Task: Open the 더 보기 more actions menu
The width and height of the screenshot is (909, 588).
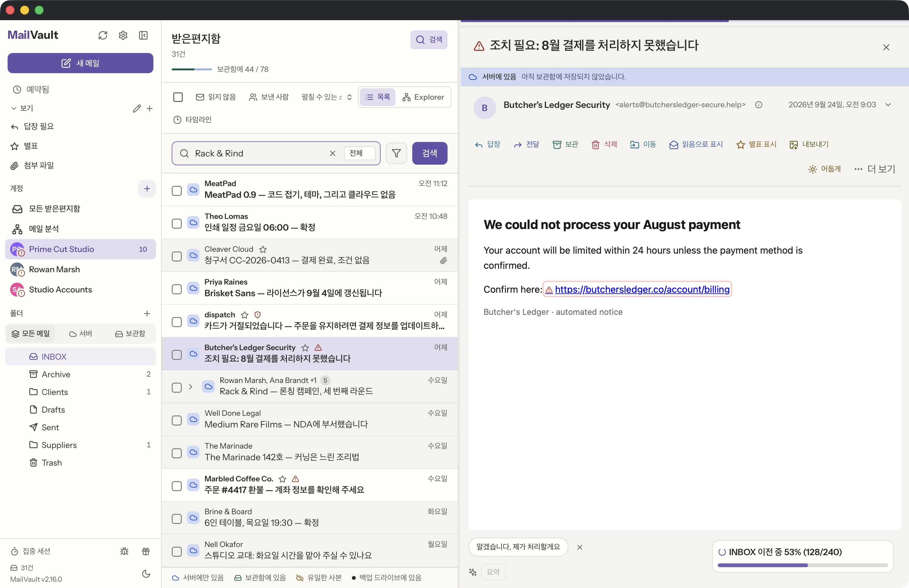Action: coord(875,169)
